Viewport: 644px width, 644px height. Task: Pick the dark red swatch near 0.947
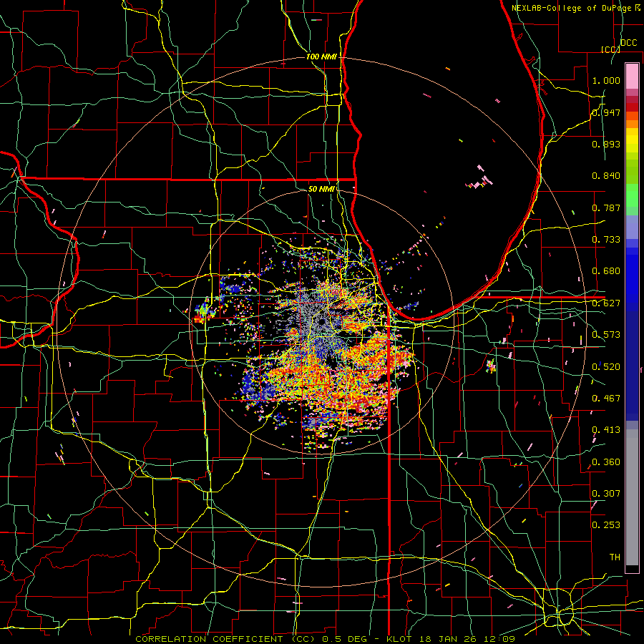(632, 107)
